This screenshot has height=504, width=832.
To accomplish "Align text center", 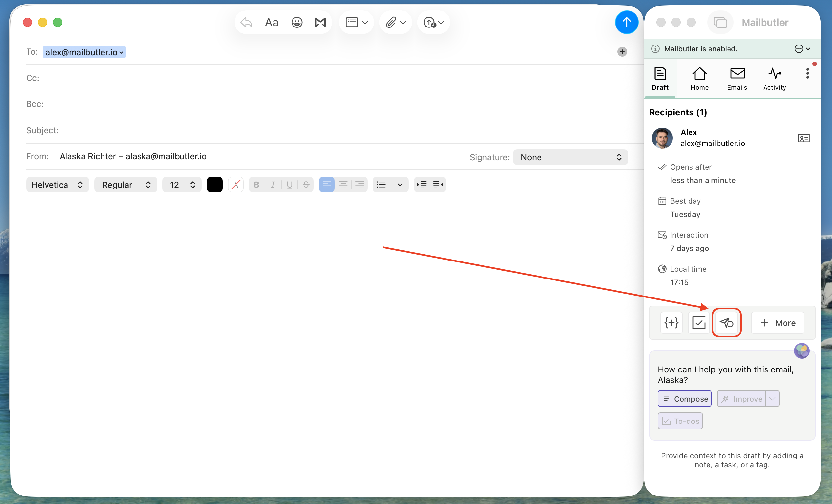I will click(343, 185).
